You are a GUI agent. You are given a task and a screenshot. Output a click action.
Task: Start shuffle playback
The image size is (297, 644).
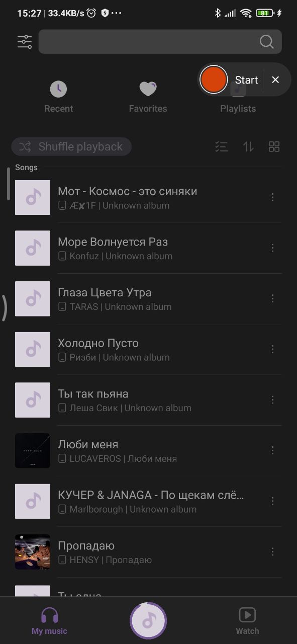click(71, 147)
